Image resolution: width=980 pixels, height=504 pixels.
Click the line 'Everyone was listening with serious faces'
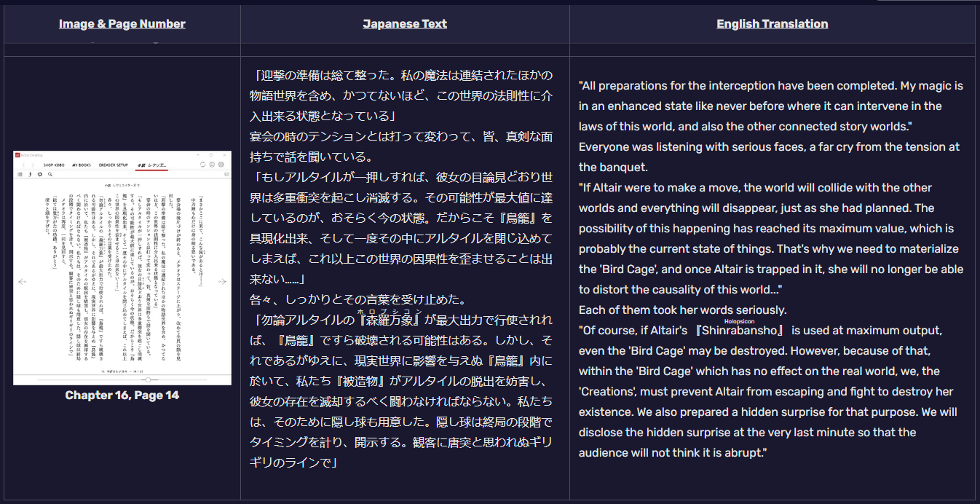click(x=769, y=146)
